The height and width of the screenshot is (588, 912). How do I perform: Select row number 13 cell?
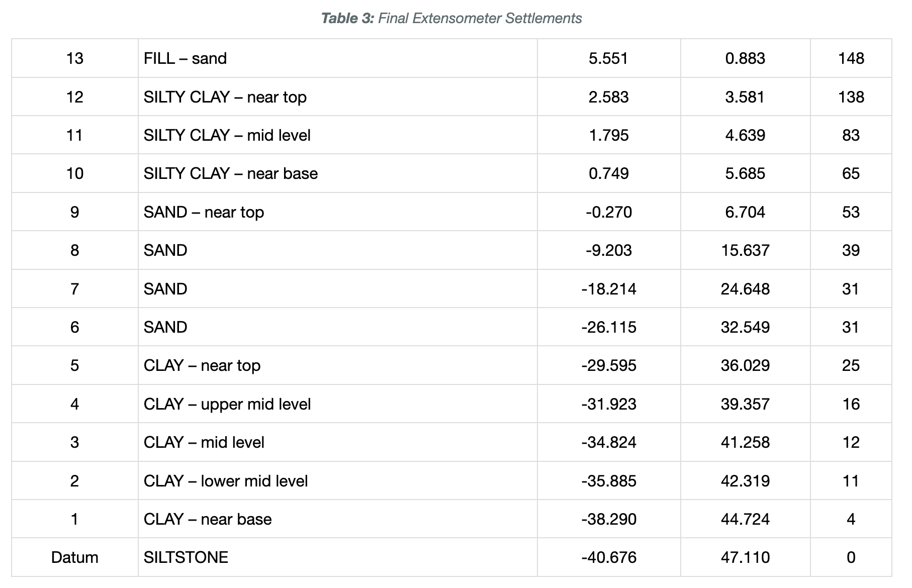[75, 58]
